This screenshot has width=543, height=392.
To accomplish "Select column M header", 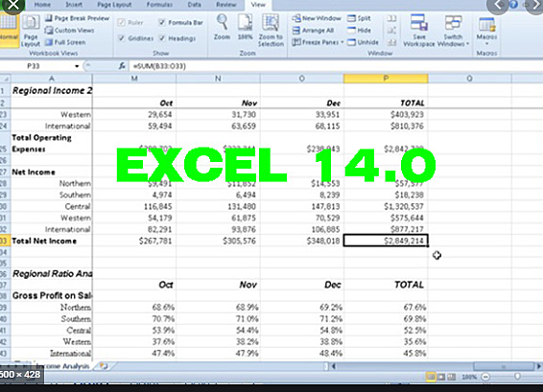I will pyautogui.click(x=134, y=79).
